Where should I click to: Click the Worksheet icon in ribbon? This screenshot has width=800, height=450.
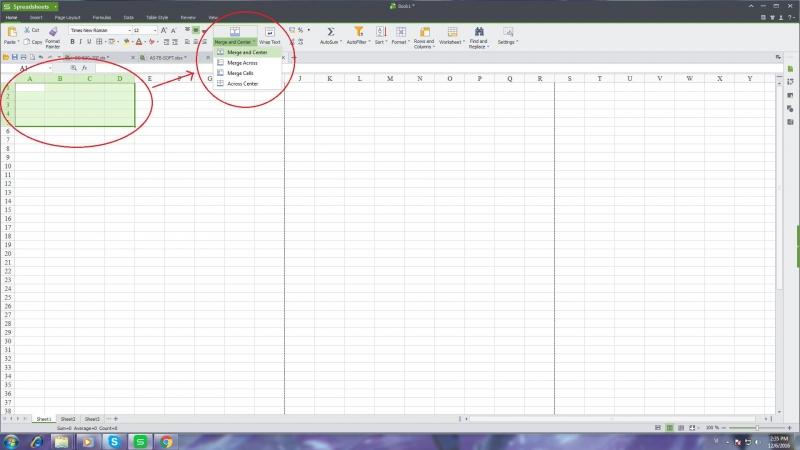(x=450, y=31)
